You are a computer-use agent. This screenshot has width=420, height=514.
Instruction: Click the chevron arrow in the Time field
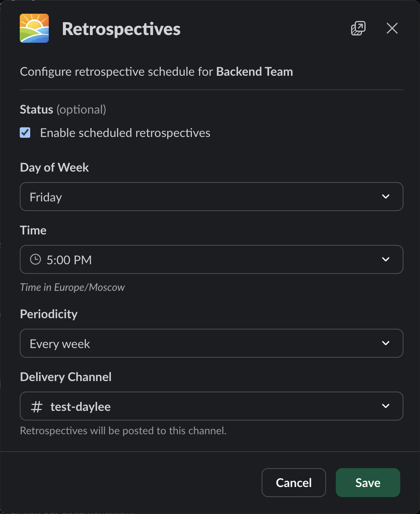(x=386, y=259)
